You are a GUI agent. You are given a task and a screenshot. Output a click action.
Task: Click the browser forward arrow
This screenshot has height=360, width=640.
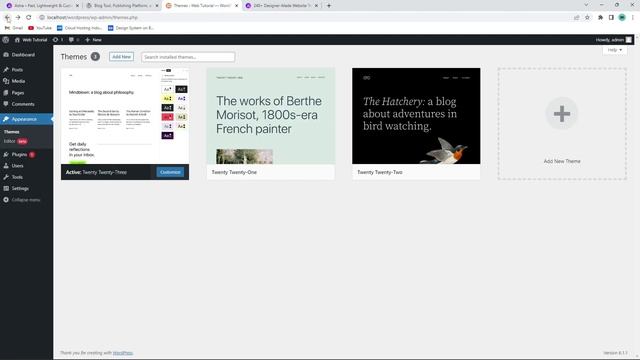click(18, 18)
